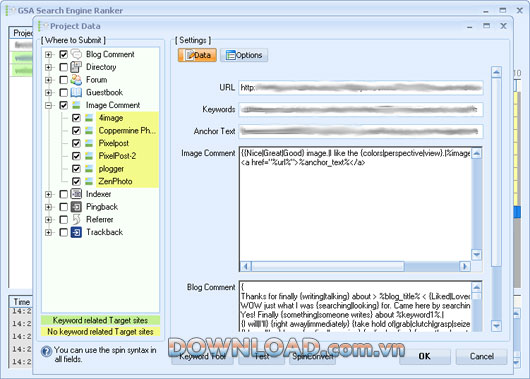Screen dimensions: 530x379
Task: Switch to the Data settings tab
Action: coord(197,55)
